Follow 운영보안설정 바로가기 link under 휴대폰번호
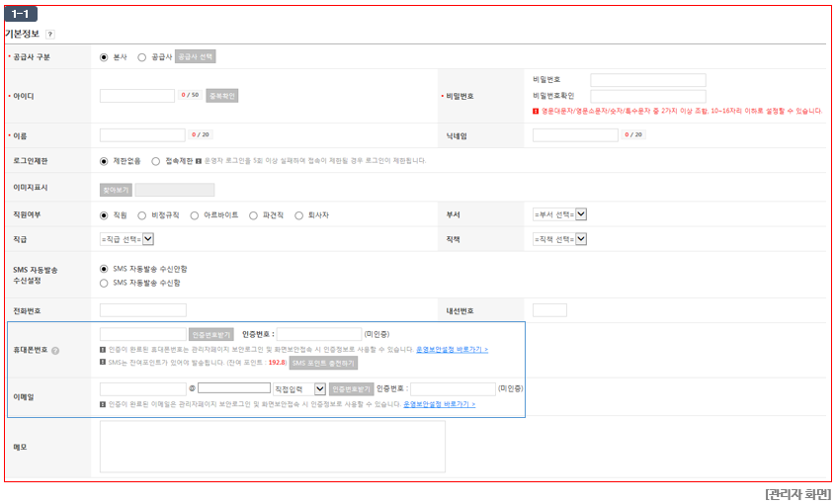This screenshot has height=504, width=836. pos(453,349)
